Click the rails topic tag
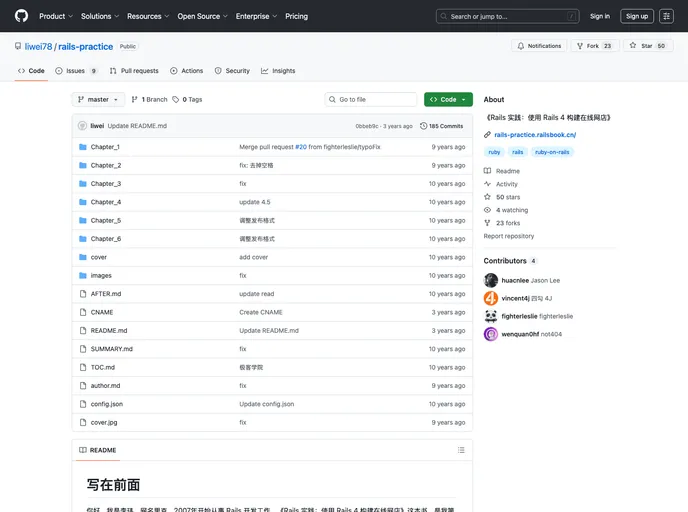 click(517, 152)
